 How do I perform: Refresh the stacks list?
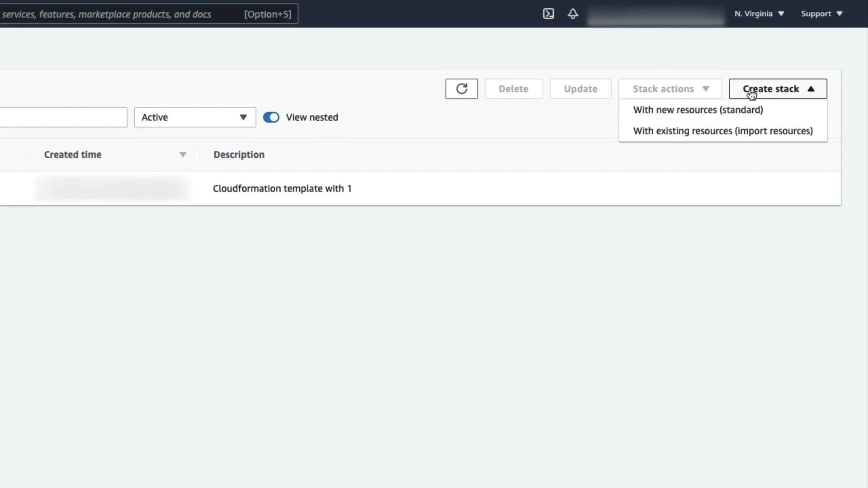point(462,89)
